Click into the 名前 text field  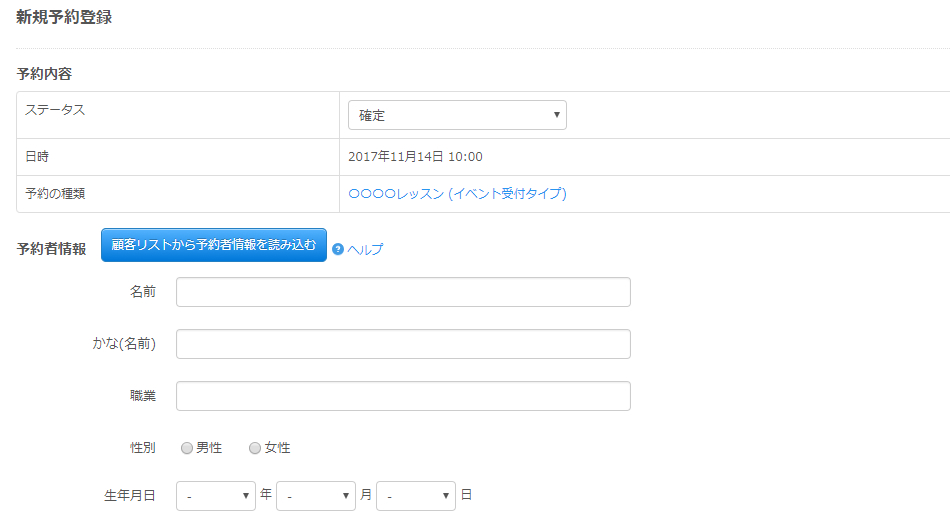(x=403, y=292)
